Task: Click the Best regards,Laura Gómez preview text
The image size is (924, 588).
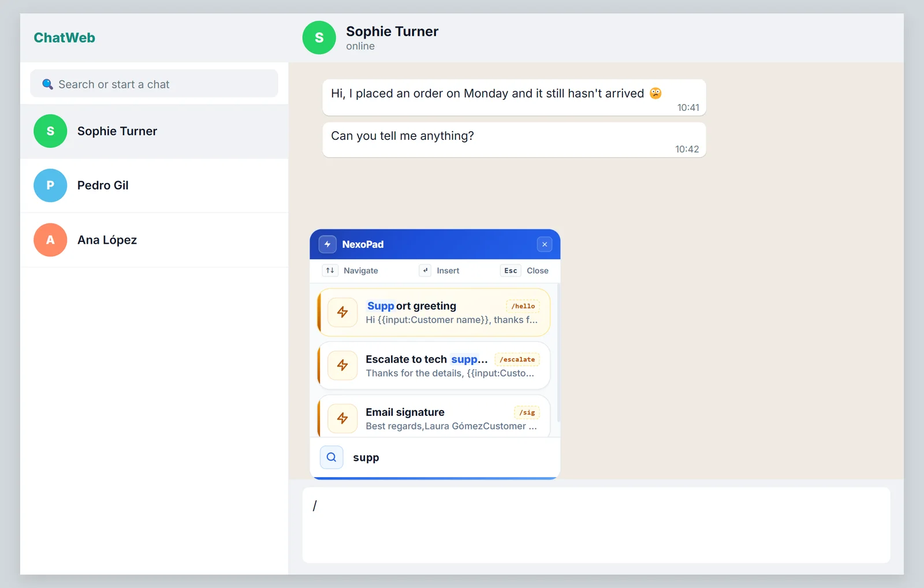Action: point(452,426)
